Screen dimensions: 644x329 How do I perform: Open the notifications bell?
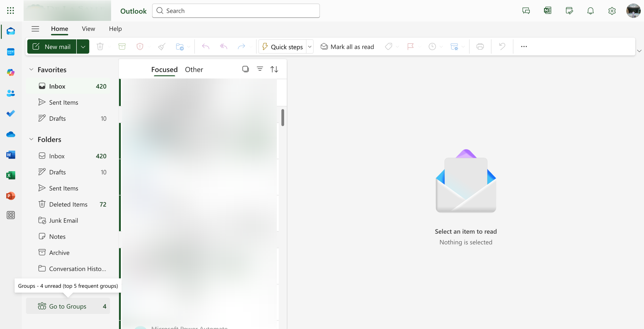coord(590,11)
